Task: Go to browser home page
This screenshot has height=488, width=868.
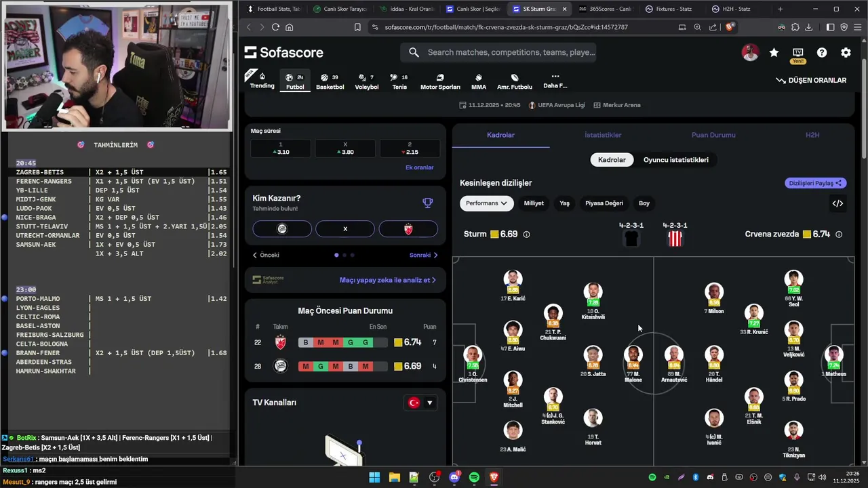Action: (290, 27)
